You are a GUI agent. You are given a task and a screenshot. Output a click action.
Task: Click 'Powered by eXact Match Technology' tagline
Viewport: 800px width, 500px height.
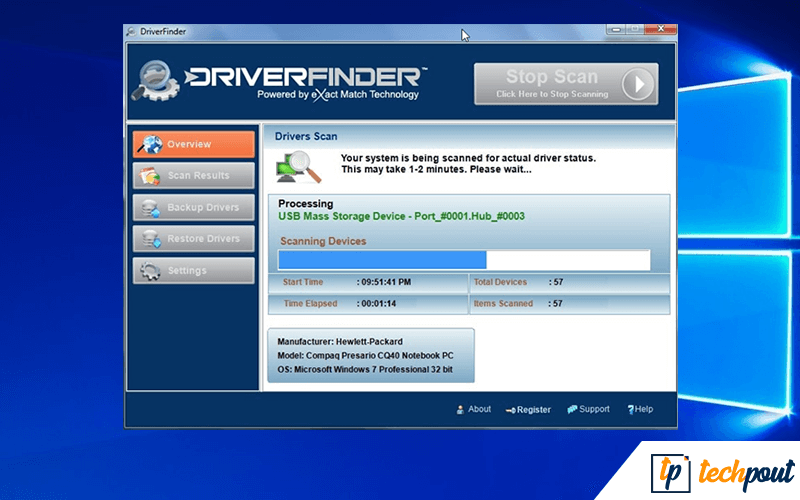338,95
